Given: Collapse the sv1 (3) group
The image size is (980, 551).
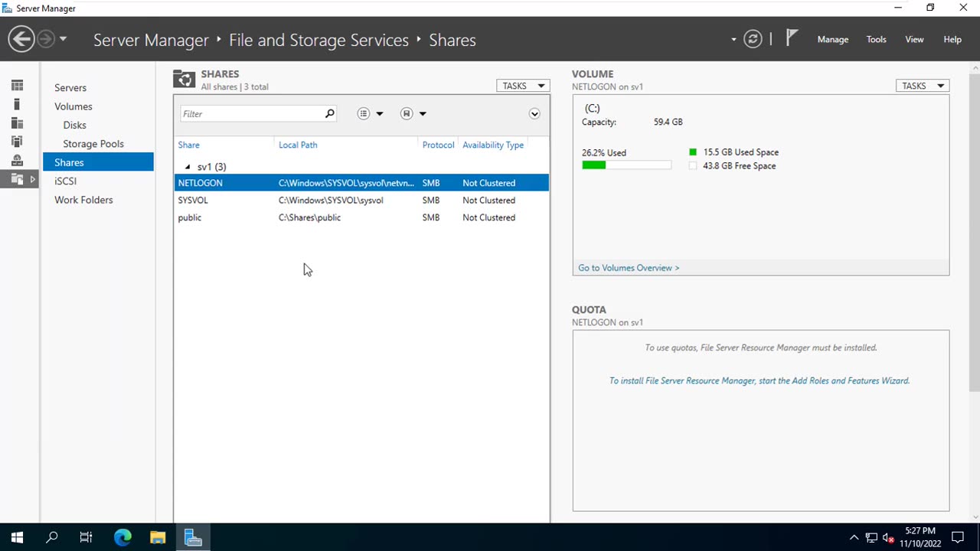Looking at the screenshot, I should [x=188, y=167].
